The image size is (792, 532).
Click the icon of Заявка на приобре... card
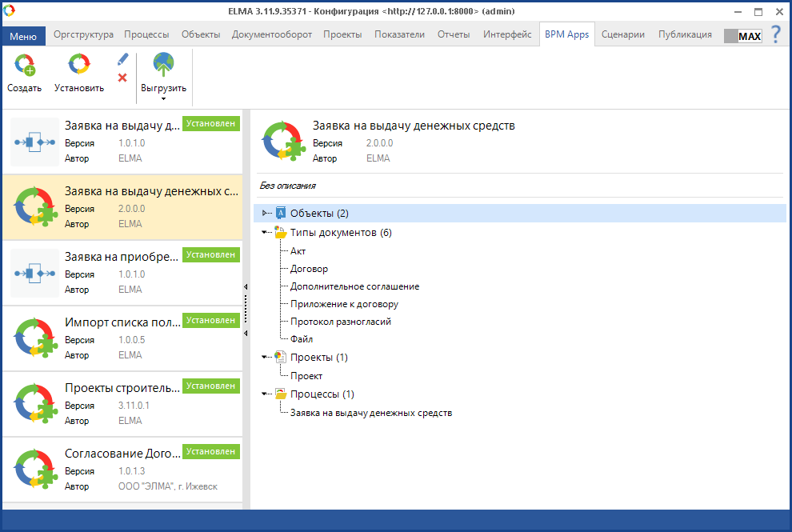pos(35,274)
